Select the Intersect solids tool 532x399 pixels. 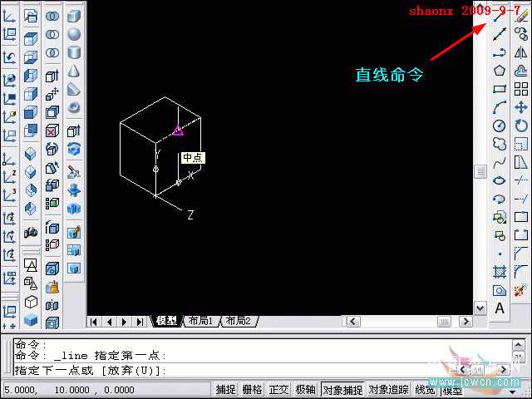pyautogui.click(x=52, y=52)
